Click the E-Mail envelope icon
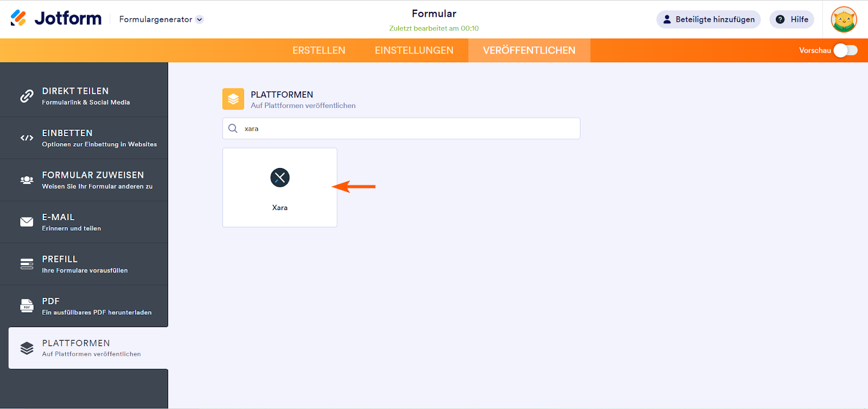 pyautogui.click(x=27, y=222)
